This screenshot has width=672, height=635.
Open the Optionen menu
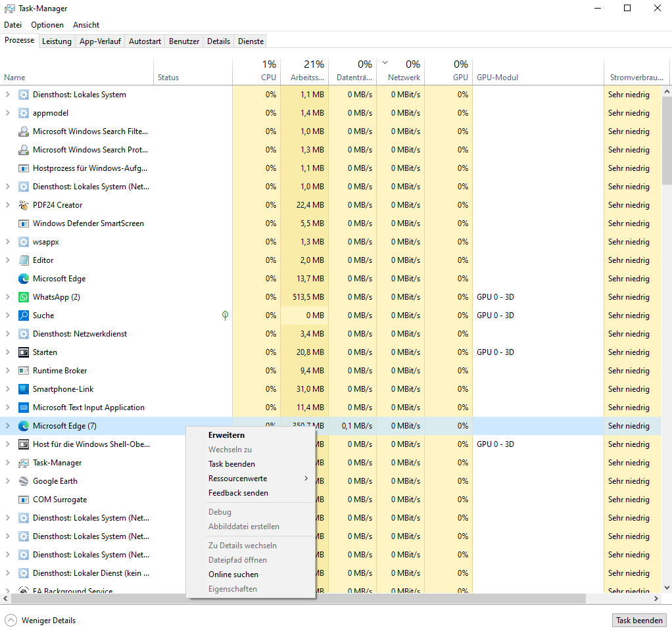[47, 25]
